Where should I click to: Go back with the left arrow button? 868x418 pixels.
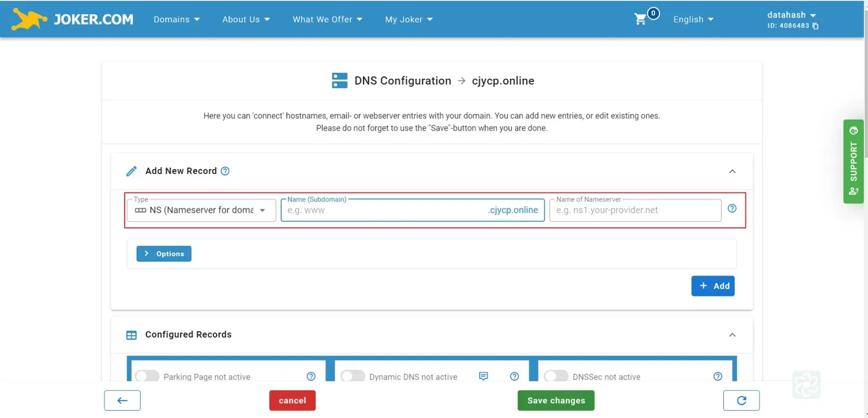click(x=123, y=401)
